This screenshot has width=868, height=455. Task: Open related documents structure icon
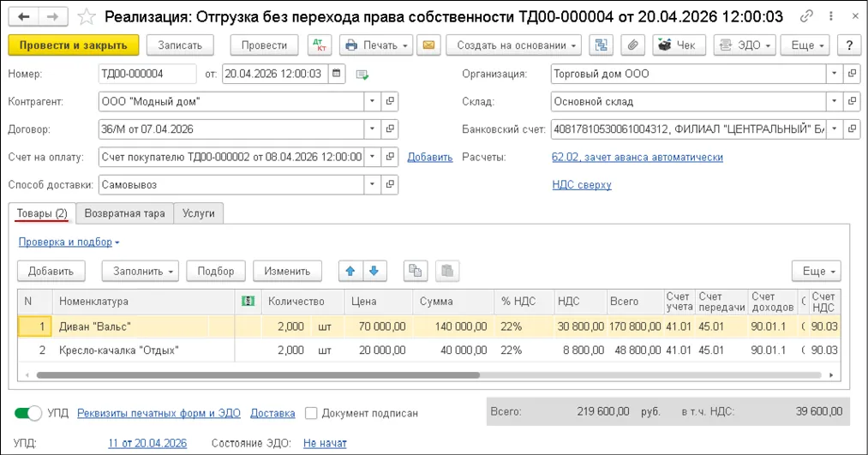602,45
